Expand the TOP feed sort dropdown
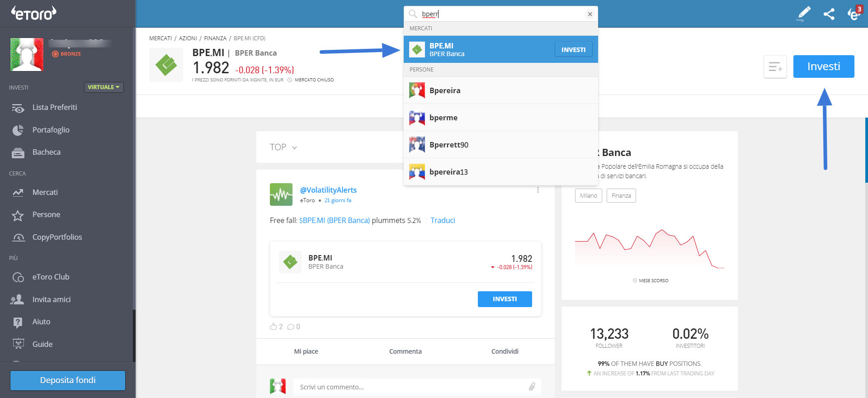Viewport: 868px width, 398px height. point(283,147)
